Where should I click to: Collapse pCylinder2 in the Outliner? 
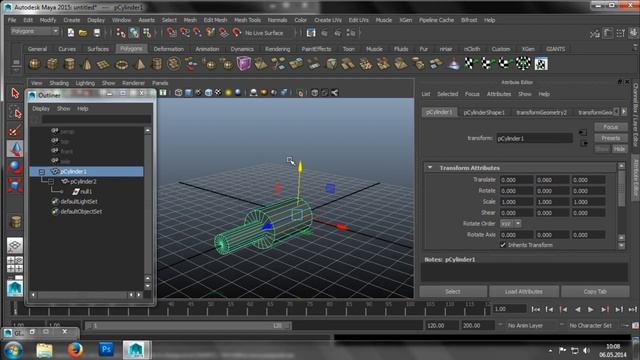51,181
